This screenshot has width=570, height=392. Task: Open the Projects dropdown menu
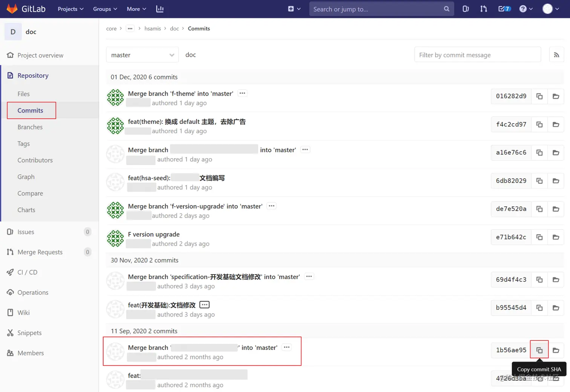pyautogui.click(x=70, y=9)
